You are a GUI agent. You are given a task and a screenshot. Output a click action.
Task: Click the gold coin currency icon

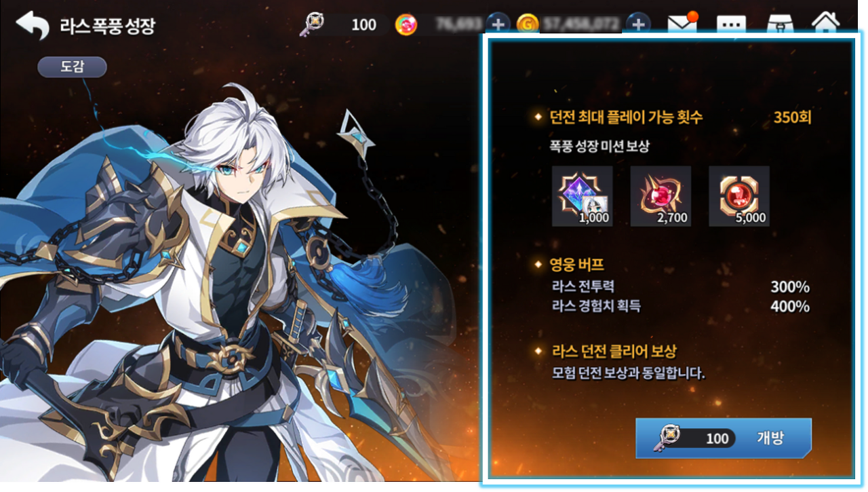click(527, 25)
